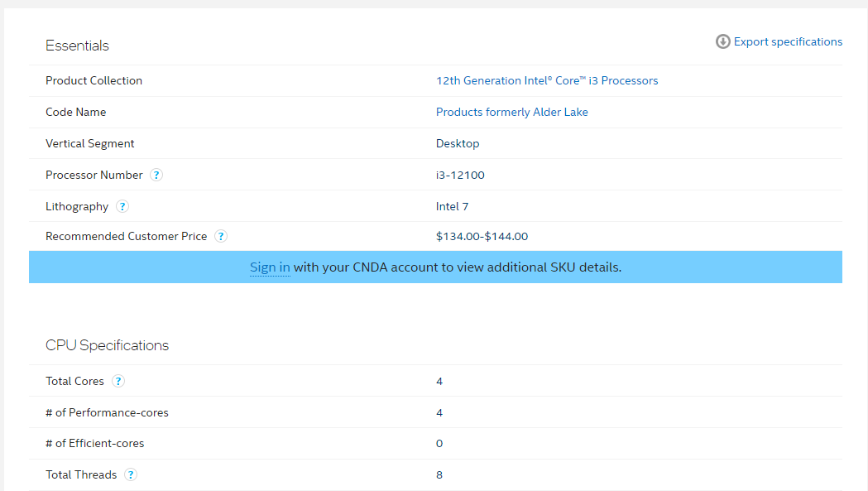868x491 pixels.
Task: Click the Vertical Segment label
Action: (89, 143)
